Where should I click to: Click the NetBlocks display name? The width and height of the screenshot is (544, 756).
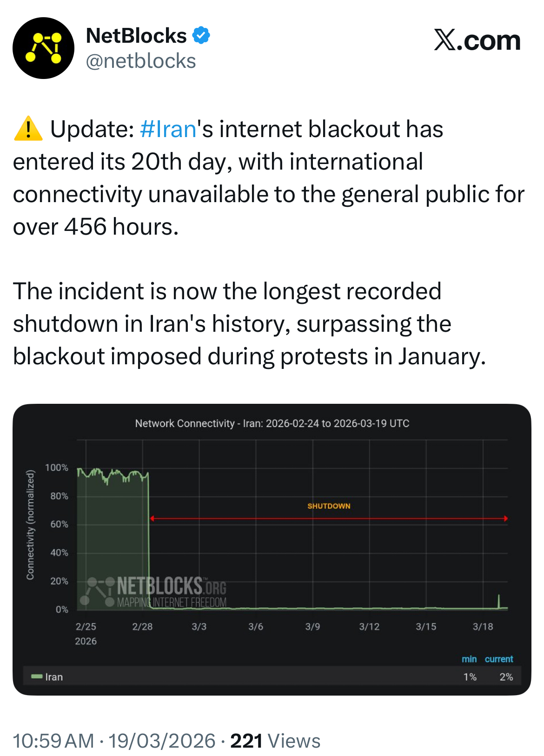[x=136, y=36]
